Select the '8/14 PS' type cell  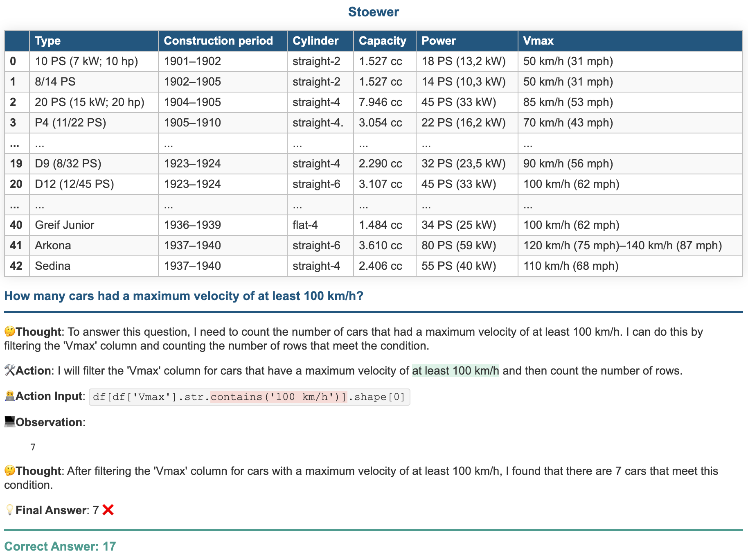(x=94, y=82)
